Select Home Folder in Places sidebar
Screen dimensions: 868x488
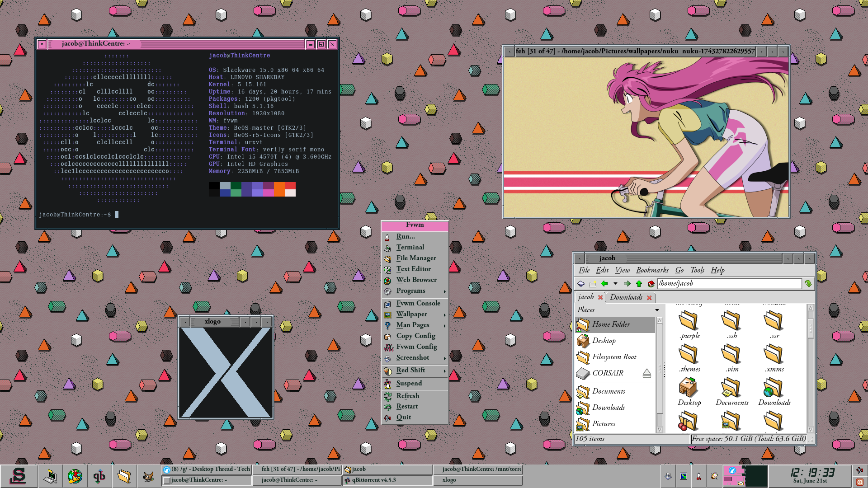click(x=615, y=324)
